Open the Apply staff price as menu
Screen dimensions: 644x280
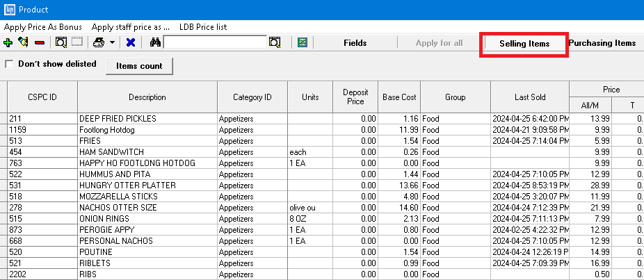point(131,27)
